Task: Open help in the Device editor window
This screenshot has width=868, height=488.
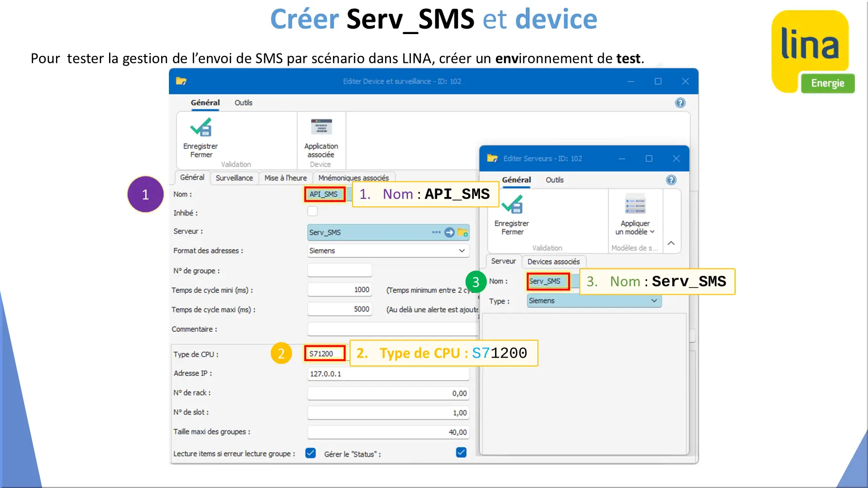Action: (x=680, y=103)
